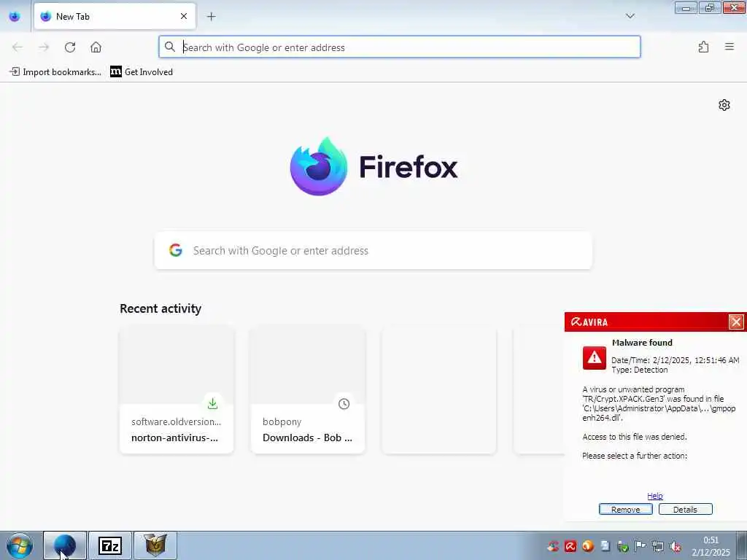Open a new tab with plus button

[211, 16]
